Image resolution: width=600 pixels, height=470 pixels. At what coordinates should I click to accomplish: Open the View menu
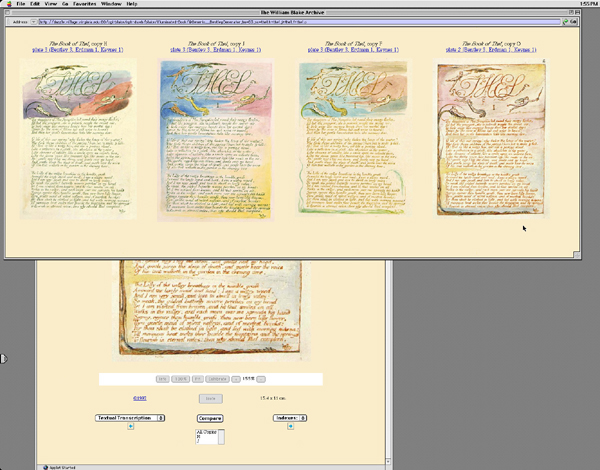pyautogui.click(x=51, y=4)
